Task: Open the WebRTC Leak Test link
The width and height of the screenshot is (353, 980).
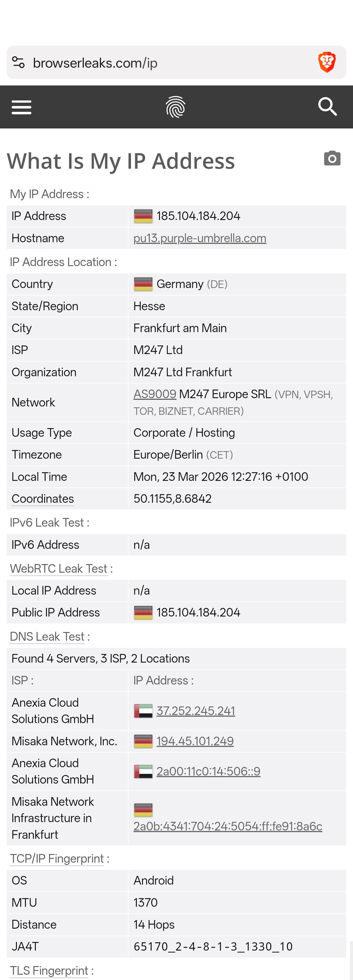Action: click(59, 568)
